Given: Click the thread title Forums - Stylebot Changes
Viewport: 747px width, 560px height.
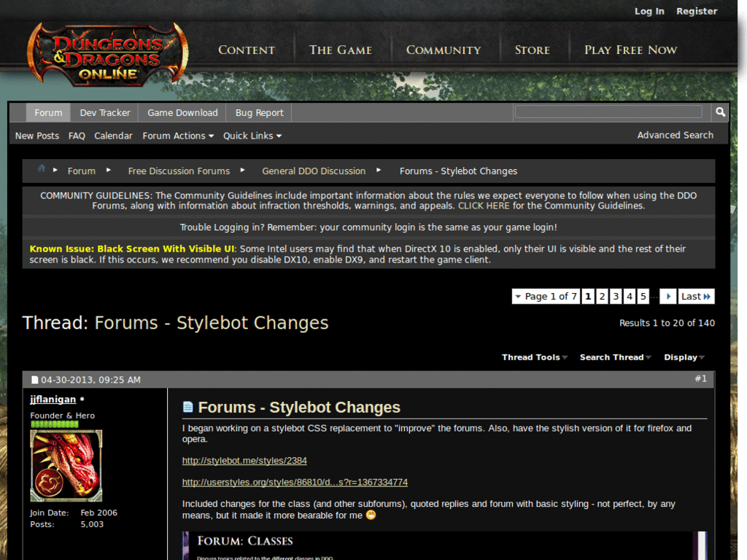Looking at the screenshot, I should tap(212, 323).
